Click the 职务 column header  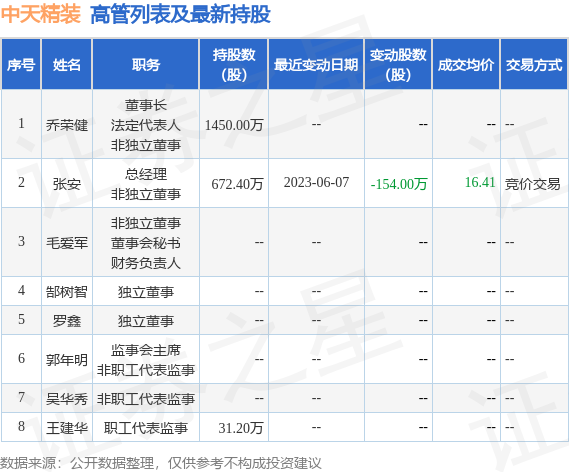tap(146, 65)
